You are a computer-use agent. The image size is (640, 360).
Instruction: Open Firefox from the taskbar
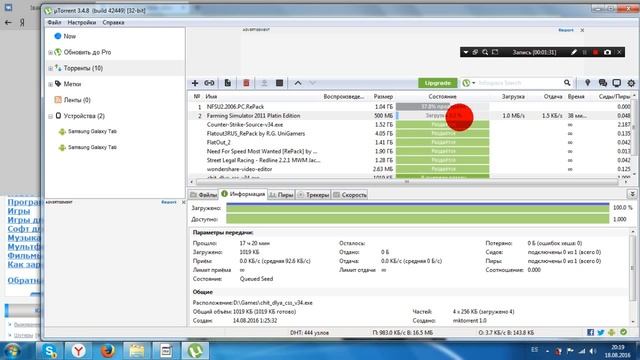point(108,351)
